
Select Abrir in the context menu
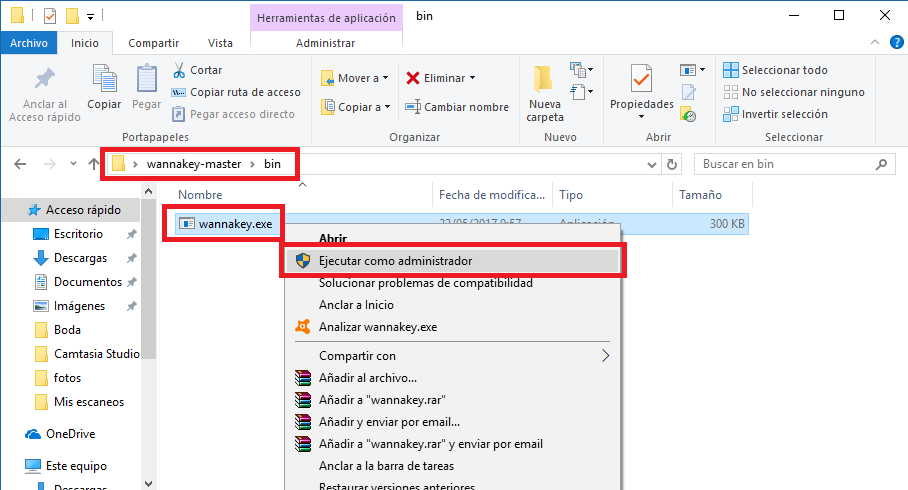coord(333,238)
